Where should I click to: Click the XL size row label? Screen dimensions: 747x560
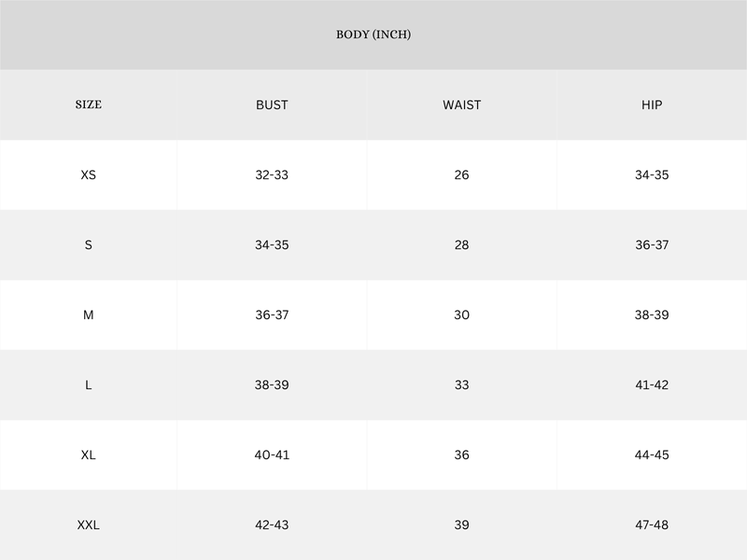point(89,455)
